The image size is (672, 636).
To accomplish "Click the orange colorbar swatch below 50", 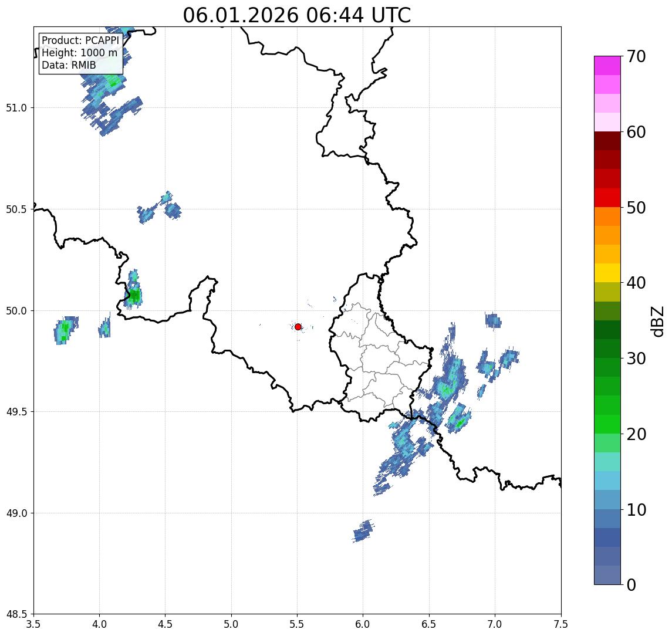I will (x=607, y=216).
